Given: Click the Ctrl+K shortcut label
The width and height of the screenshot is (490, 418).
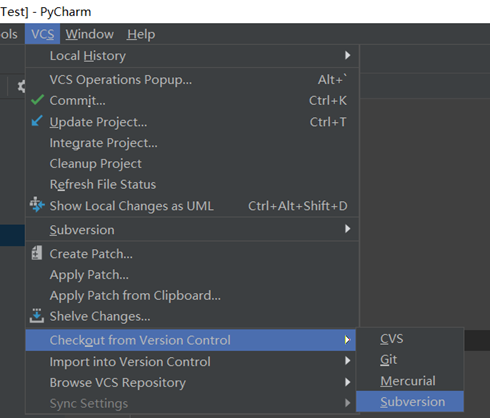Looking at the screenshot, I should tap(328, 101).
